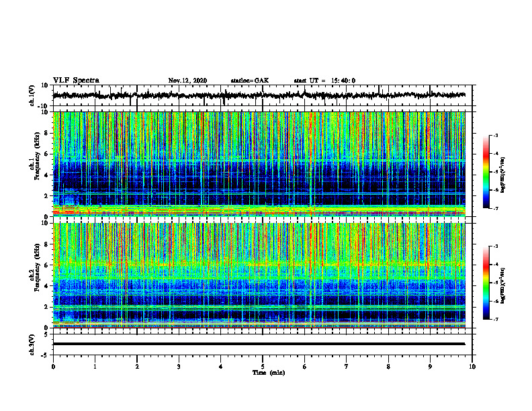This screenshot has height=411, width=532.
Task: Click time axis tick label "4"
Action: [221, 367]
